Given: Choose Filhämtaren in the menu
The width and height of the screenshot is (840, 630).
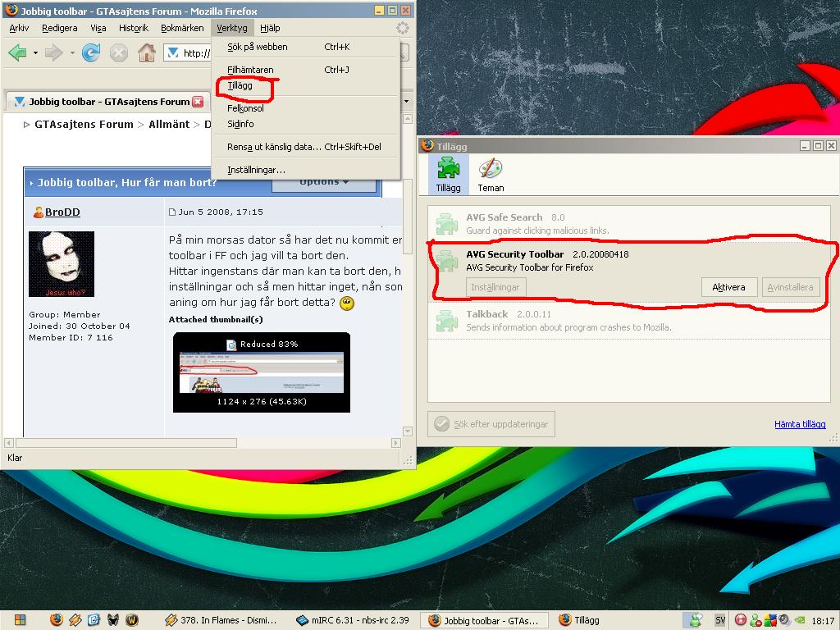Looking at the screenshot, I should pyautogui.click(x=305, y=70).
